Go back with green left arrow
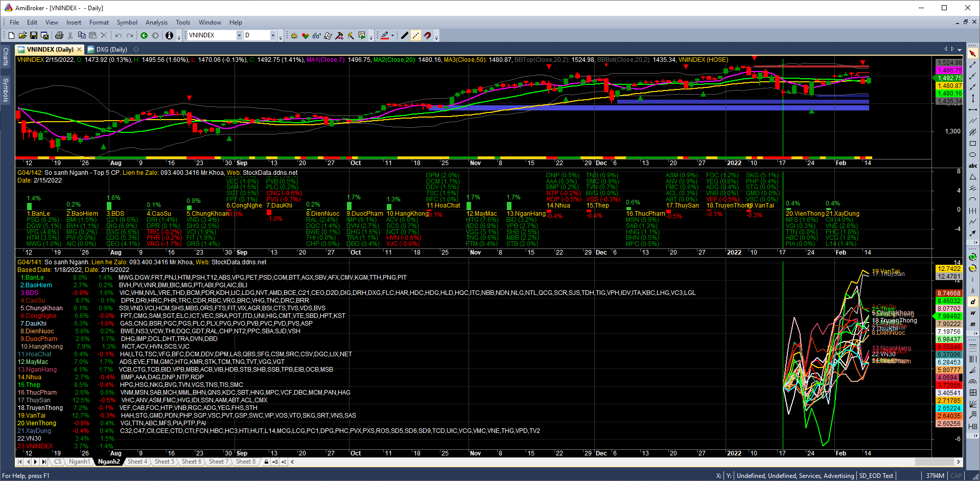Screen dimensions: 980x481 (144, 35)
